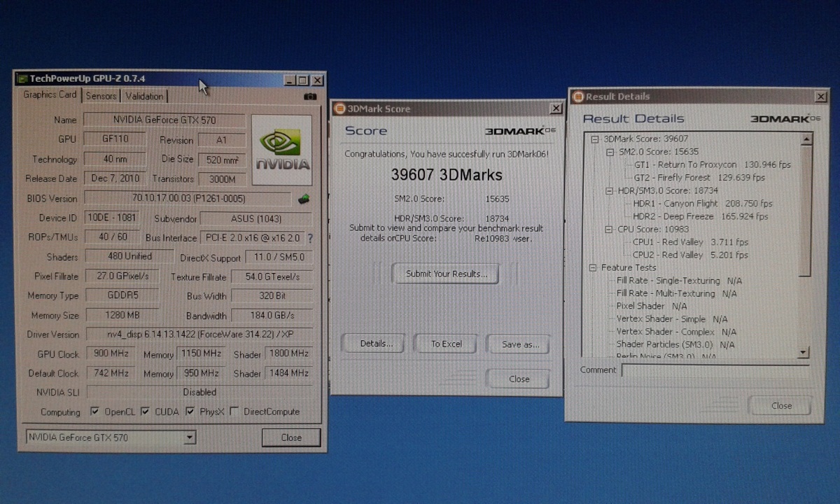Click the Bandwidth 184.0 GB/s field
This screenshot has height=504, width=840.
click(271, 315)
